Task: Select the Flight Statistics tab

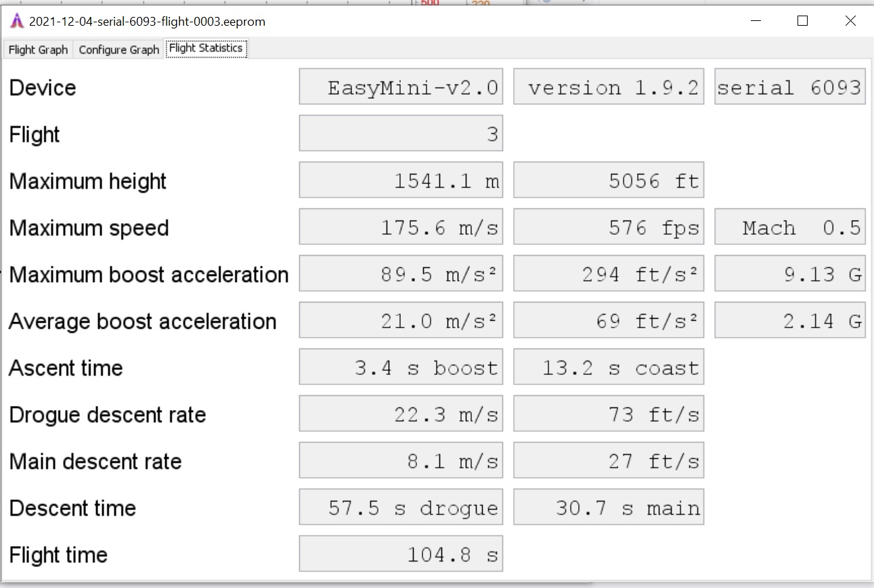Action: click(206, 49)
